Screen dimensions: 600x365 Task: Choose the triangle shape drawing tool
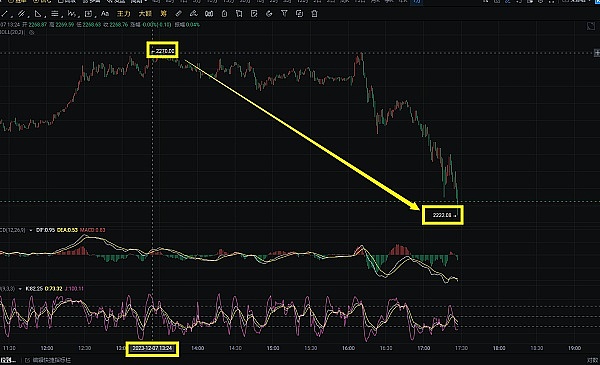point(38,14)
